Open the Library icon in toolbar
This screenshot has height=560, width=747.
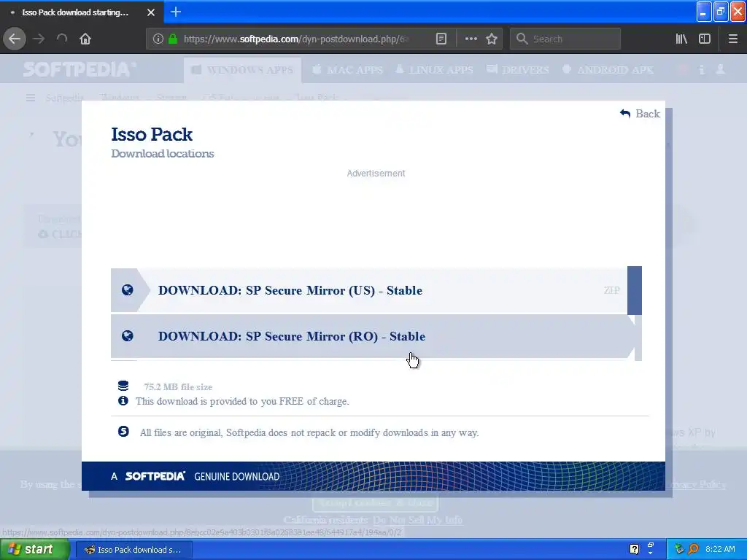pos(681,39)
